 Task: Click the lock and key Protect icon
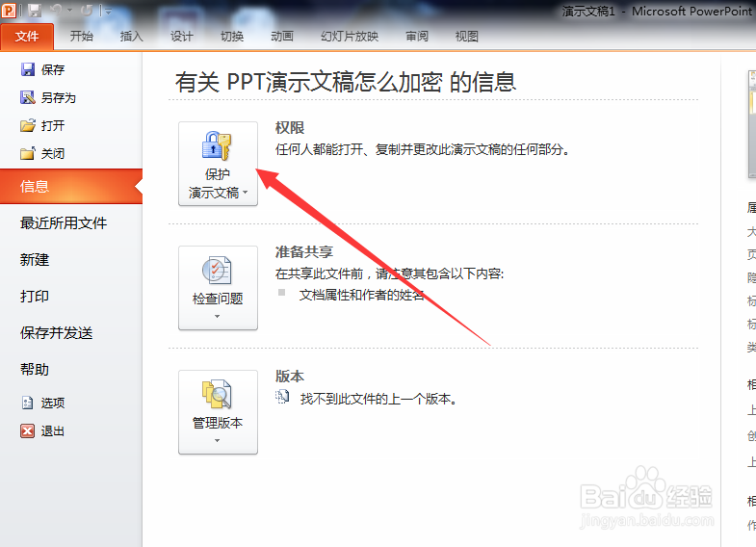click(x=217, y=145)
